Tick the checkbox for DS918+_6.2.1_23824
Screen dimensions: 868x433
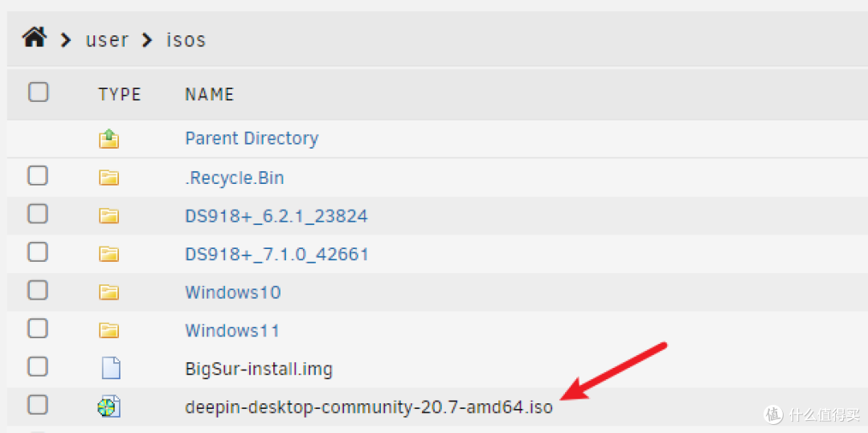point(39,214)
